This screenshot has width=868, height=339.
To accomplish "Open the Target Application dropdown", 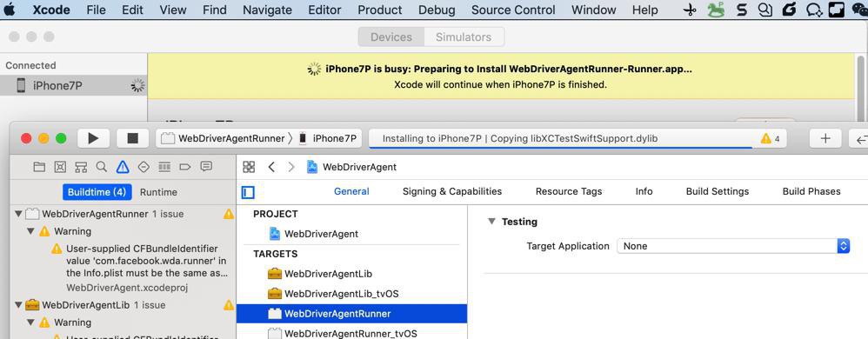I will click(x=733, y=246).
